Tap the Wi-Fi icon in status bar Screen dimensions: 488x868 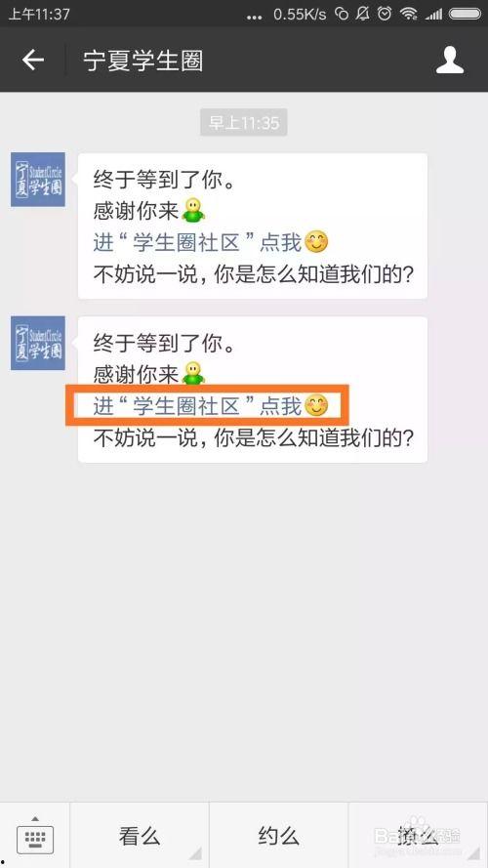coord(409,14)
